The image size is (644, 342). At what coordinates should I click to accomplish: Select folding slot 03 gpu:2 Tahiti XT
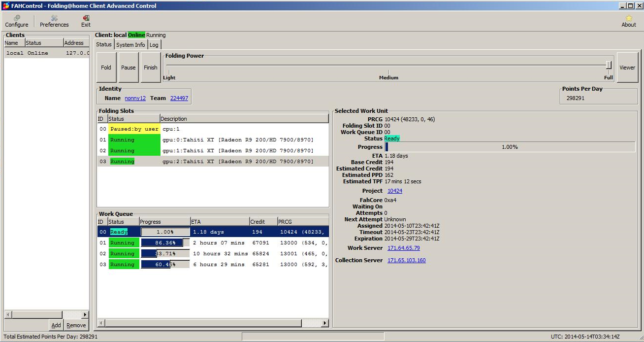[x=213, y=162]
